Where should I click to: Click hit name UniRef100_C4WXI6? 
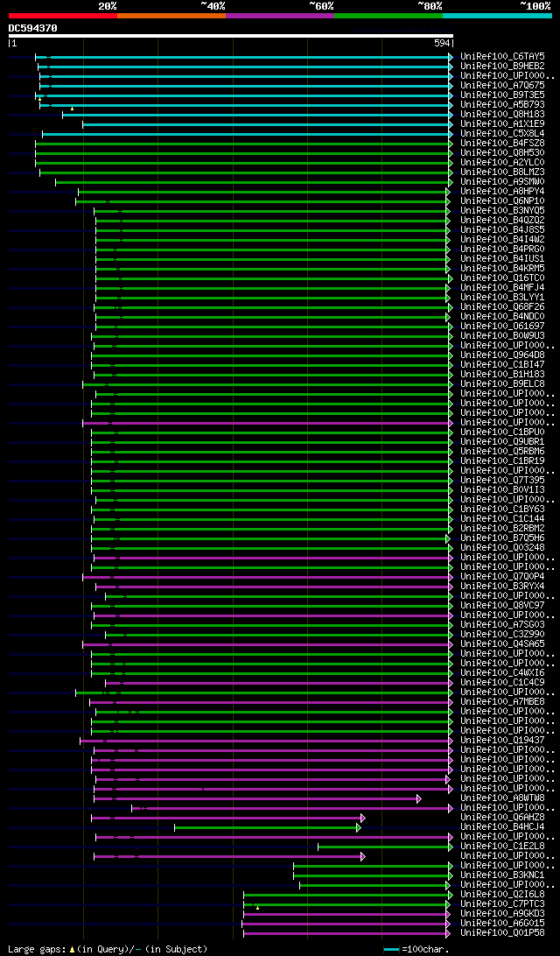pyautogui.click(x=503, y=673)
